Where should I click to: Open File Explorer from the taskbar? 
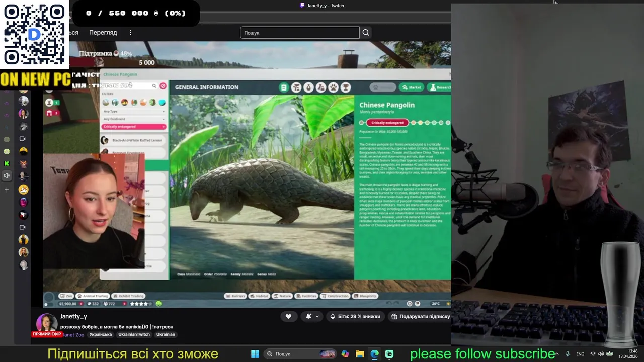[360, 354]
